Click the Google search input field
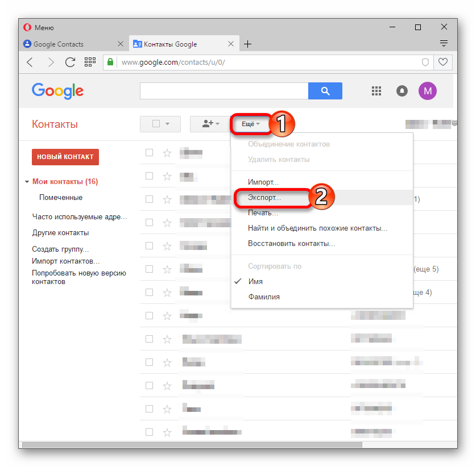Screen dimensions: 476x467 point(224,91)
